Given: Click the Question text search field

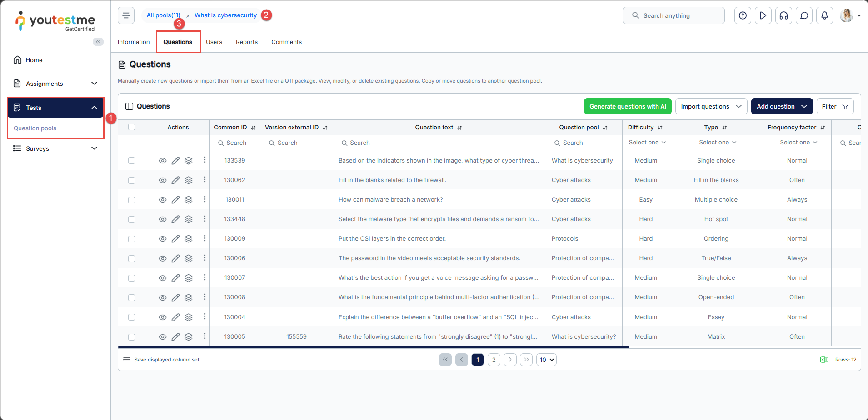Looking at the screenshot, I should pos(439,143).
